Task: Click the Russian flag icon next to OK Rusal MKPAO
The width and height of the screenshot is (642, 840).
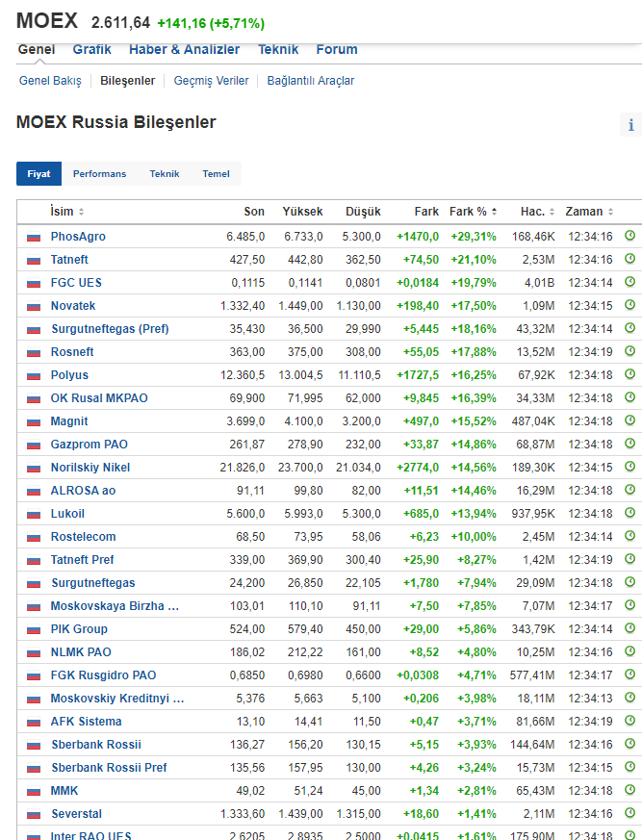Action: click(x=34, y=398)
